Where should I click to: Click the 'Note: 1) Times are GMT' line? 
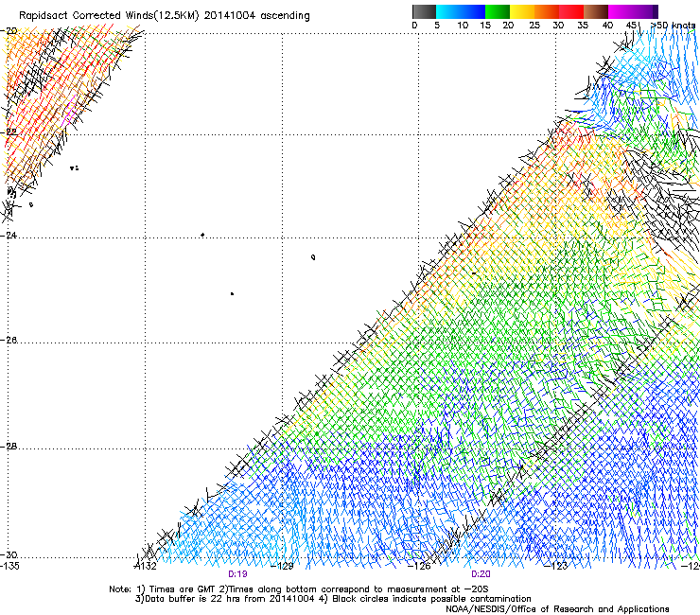pyautogui.click(x=298, y=589)
